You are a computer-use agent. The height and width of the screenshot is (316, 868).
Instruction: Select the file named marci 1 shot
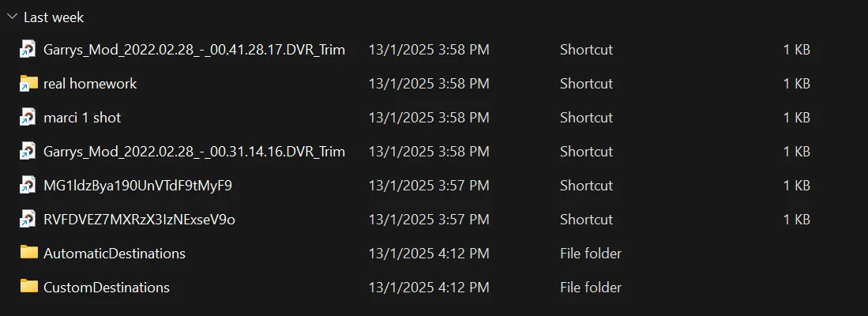tap(82, 118)
